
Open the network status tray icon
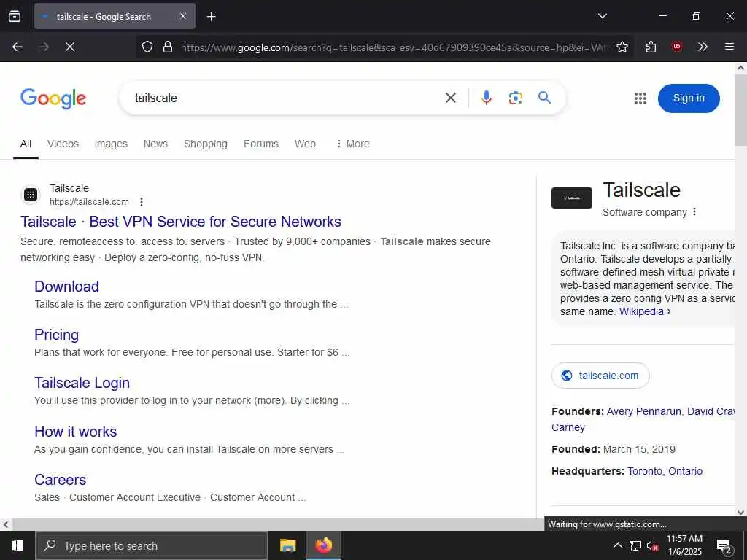pyautogui.click(x=635, y=545)
